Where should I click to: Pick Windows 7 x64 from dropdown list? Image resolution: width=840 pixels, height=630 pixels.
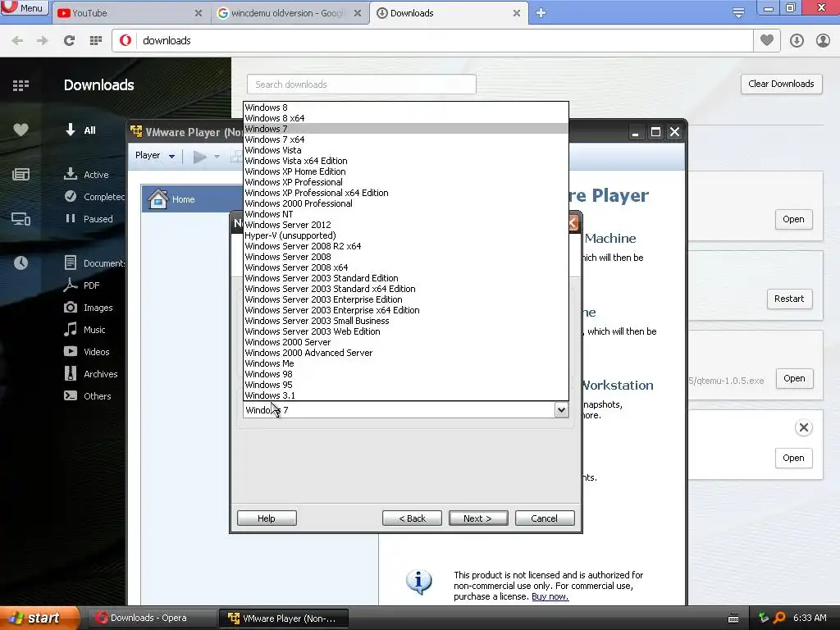pyautogui.click(x=405, y=139)
